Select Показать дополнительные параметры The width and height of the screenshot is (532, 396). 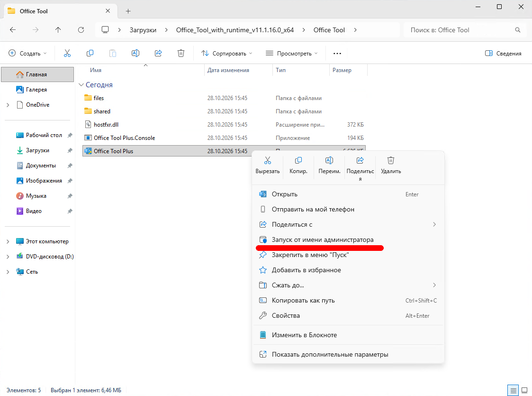(x=348, y=354)
